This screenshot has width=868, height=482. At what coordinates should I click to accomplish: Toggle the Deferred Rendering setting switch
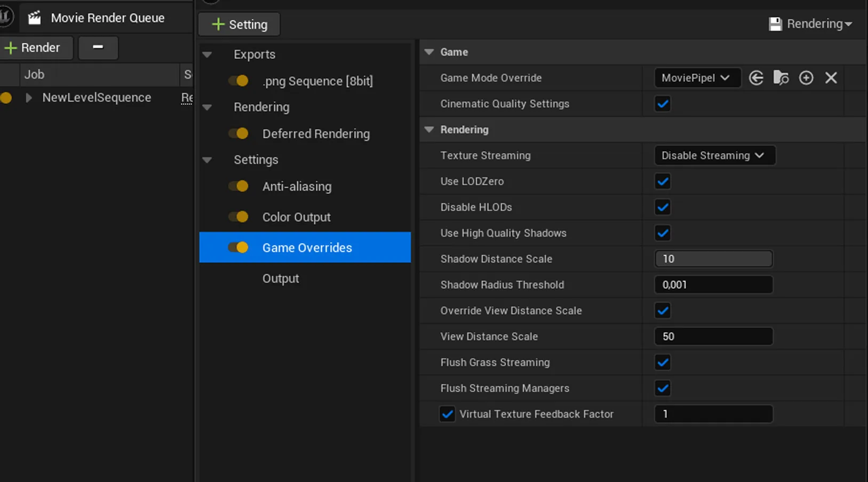(x=238, y=133)
